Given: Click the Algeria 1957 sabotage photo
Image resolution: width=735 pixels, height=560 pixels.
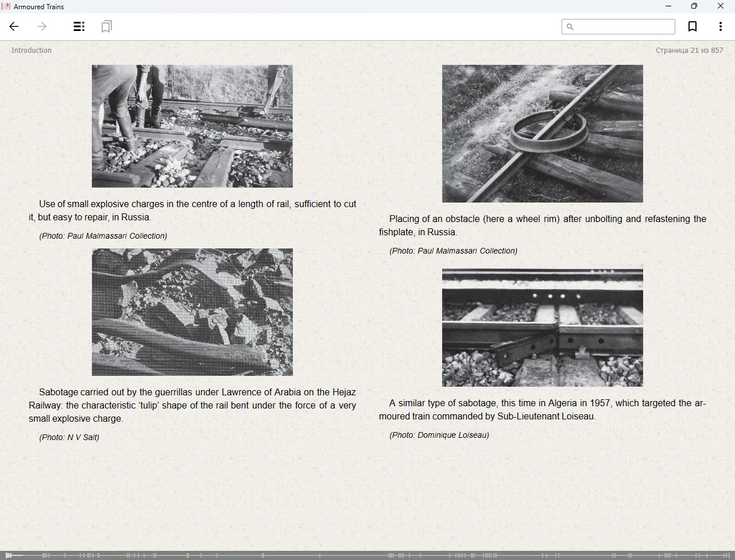Looking at the screenshot, I should pos(542,326).
